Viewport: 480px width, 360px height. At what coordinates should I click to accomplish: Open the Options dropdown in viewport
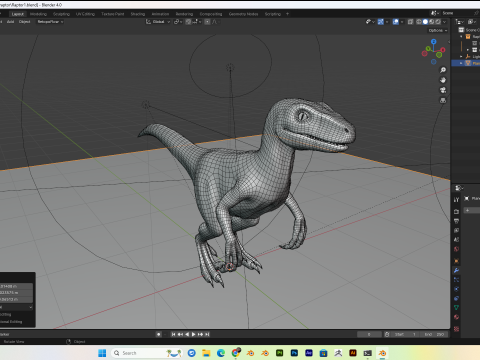click(x=438, y=30)
